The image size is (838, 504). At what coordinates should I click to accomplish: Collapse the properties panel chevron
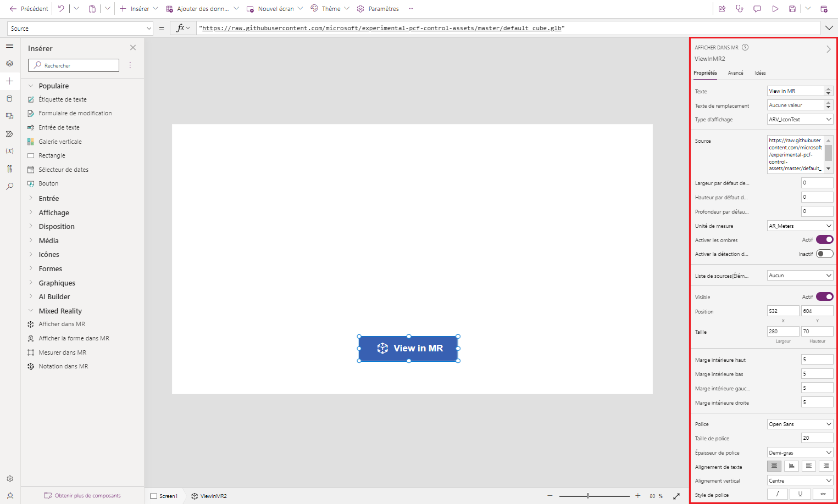click(x=829, y=49)
